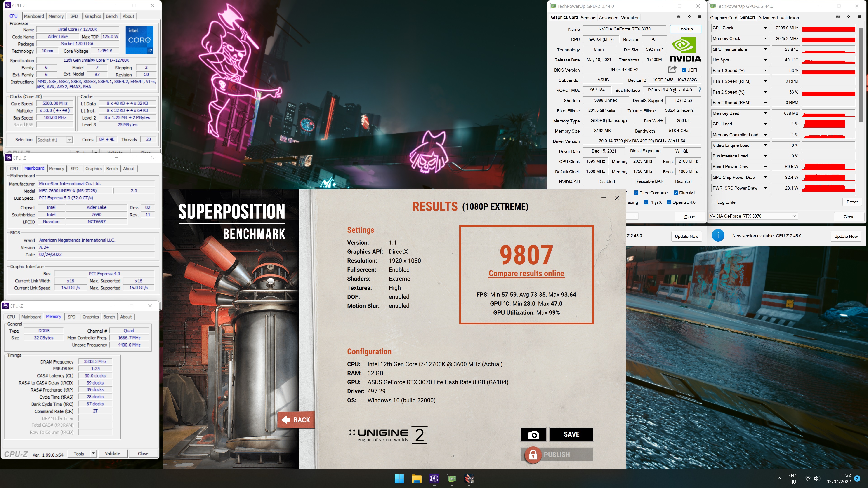Open the Tools dropdown arrow in CPU-Z footer
Screen dimensions: 868x488
click(93, 454)
